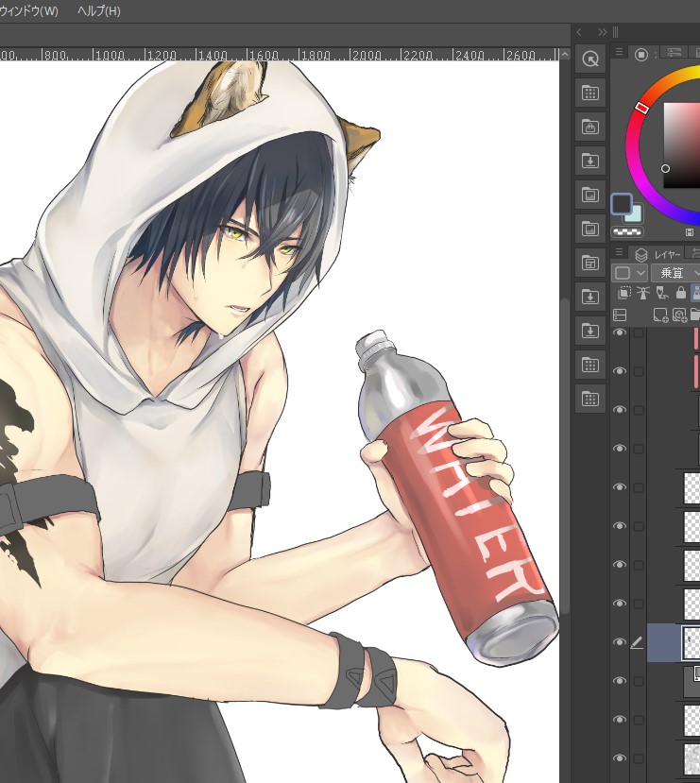Click the circular handle in the saturation square
The image size is (700, 783).
click(x=666, y=169)
